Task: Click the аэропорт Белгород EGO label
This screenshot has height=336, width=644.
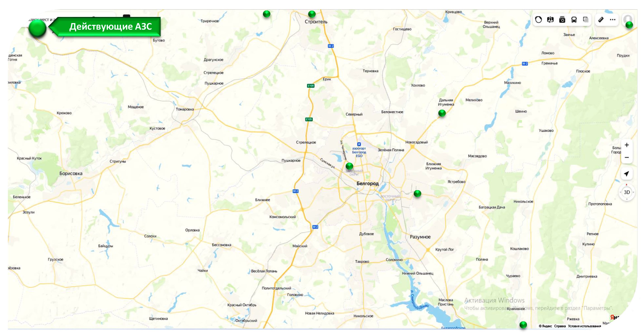Action: [359, 152]
